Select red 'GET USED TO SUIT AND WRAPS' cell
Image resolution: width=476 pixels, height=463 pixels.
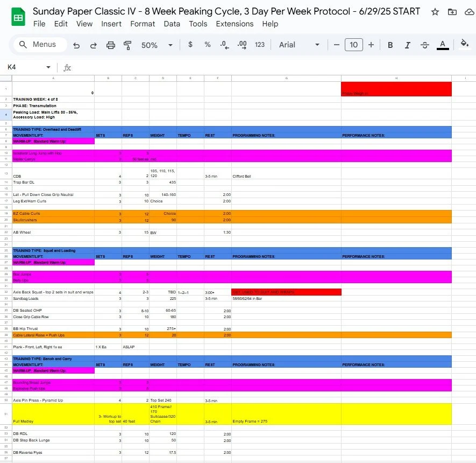pyautogui.click(x=286, y=292)
